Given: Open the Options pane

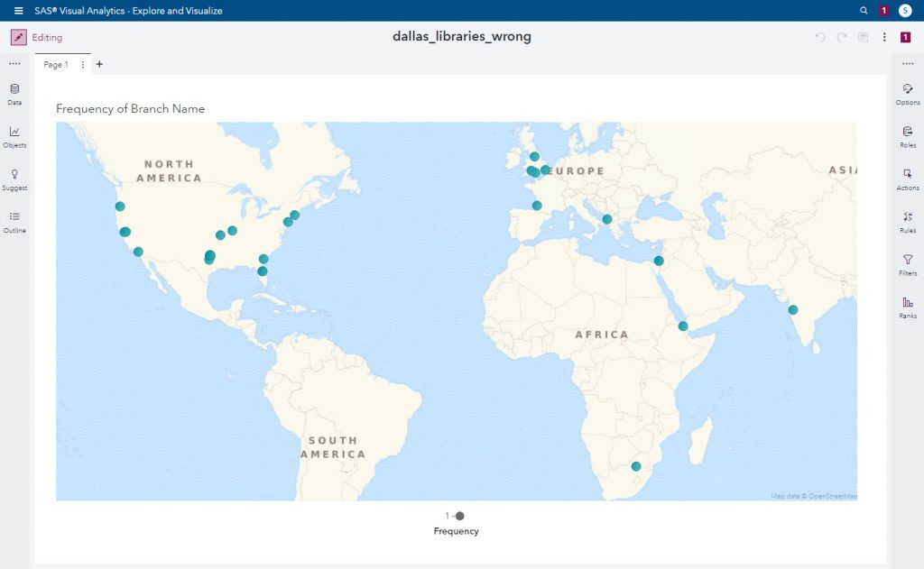Looking at the screenshot, I should 908,94.
